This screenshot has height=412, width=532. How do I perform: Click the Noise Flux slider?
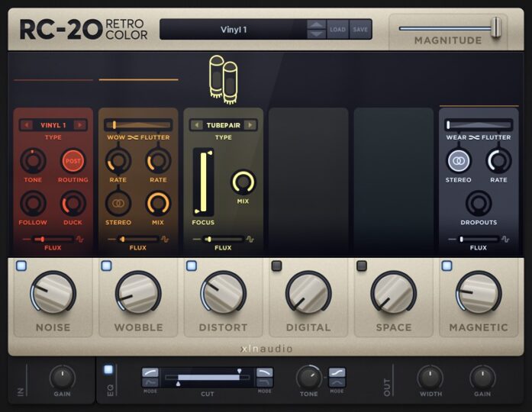coord(53,240)
